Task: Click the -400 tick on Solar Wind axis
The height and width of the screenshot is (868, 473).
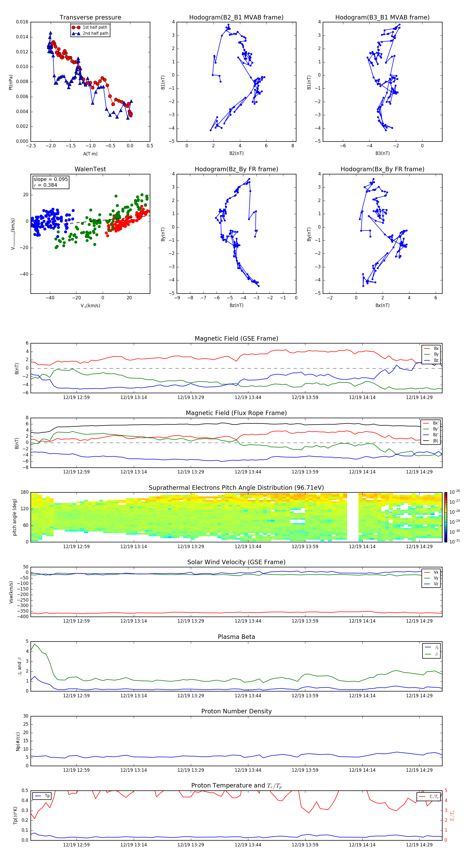Action: click(x=22, y=617)
